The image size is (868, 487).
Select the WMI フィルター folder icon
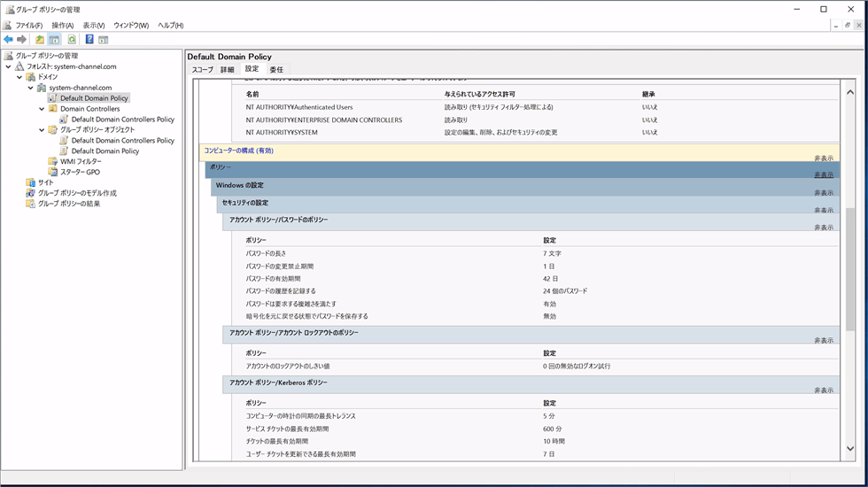point(53,162)
